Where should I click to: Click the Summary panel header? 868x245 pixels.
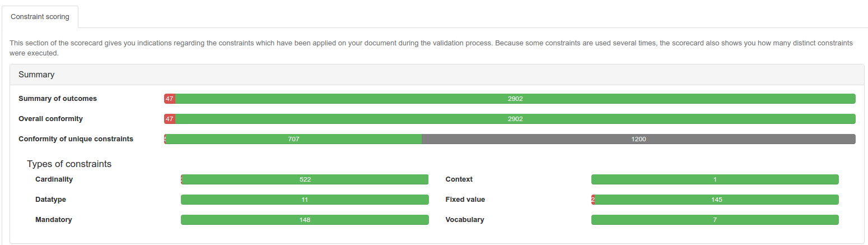(36, 75)
